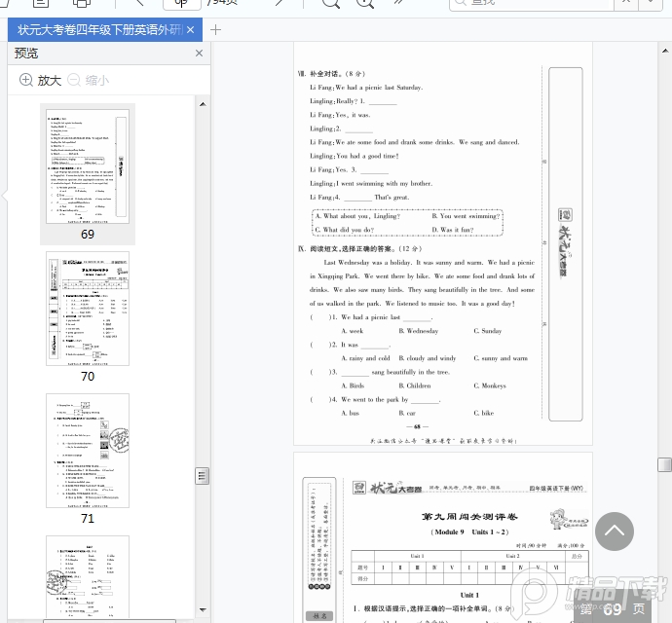Screen dimensions: 672x623
Task: Close the 状元大考卷 document tab
Action: (x=191, y=29)
